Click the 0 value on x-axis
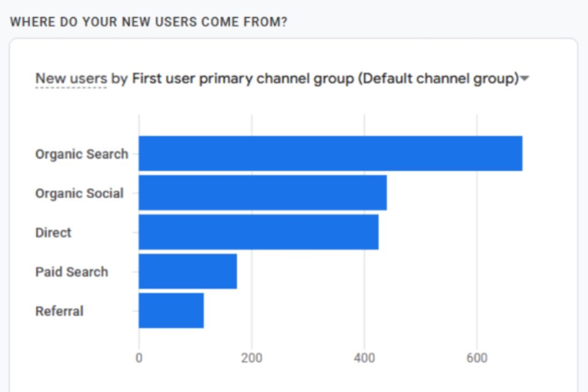The height and width of the screenshot is (392, 588). point(139,358)
